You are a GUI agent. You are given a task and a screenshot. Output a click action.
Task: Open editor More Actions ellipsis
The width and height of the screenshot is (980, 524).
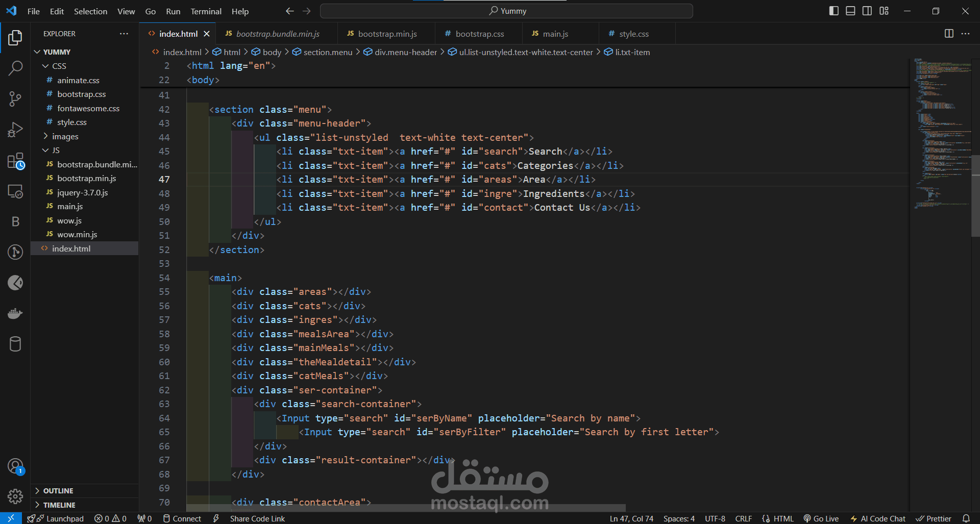[965, 34]
